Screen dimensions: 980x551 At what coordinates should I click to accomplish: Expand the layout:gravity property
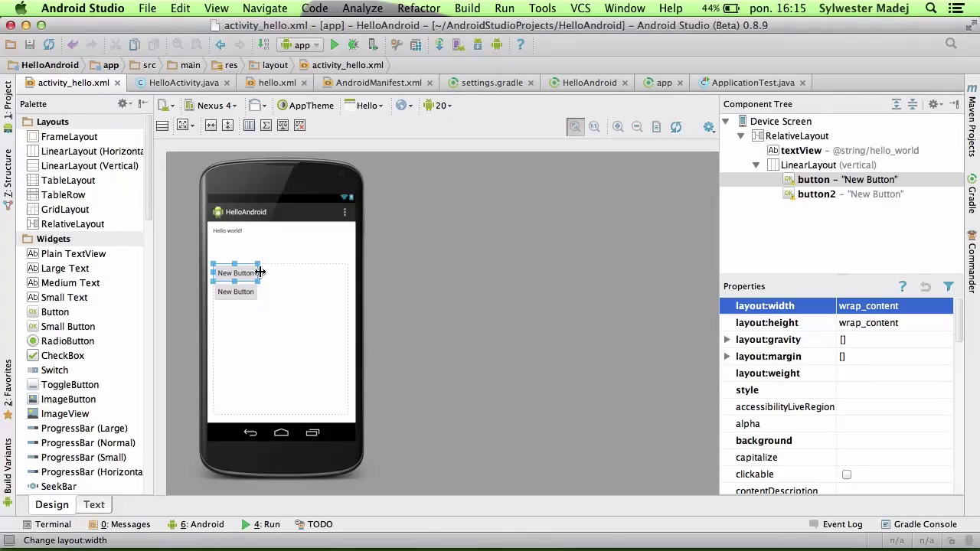(x=727, y=340)
